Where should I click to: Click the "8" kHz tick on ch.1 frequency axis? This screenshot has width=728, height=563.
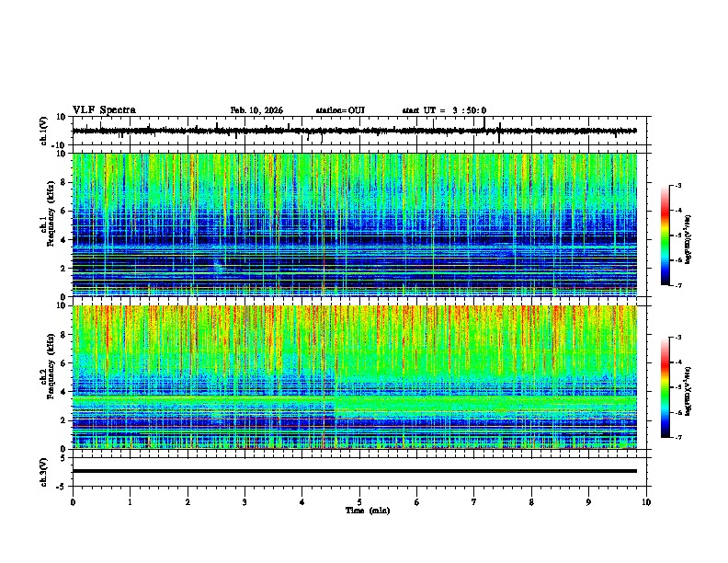click(x=64, y=182)
